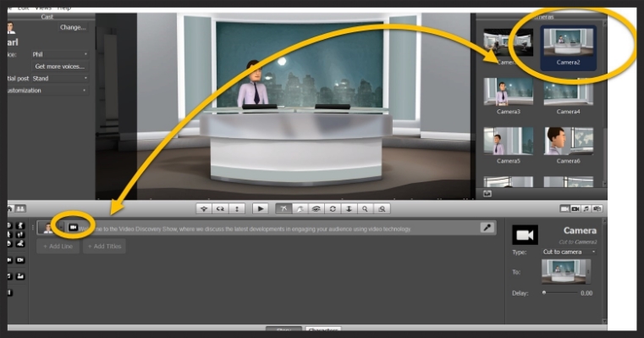Open the character dropdown arrow on script line
This screenshot has height=338, width=644.
point(61,227)
